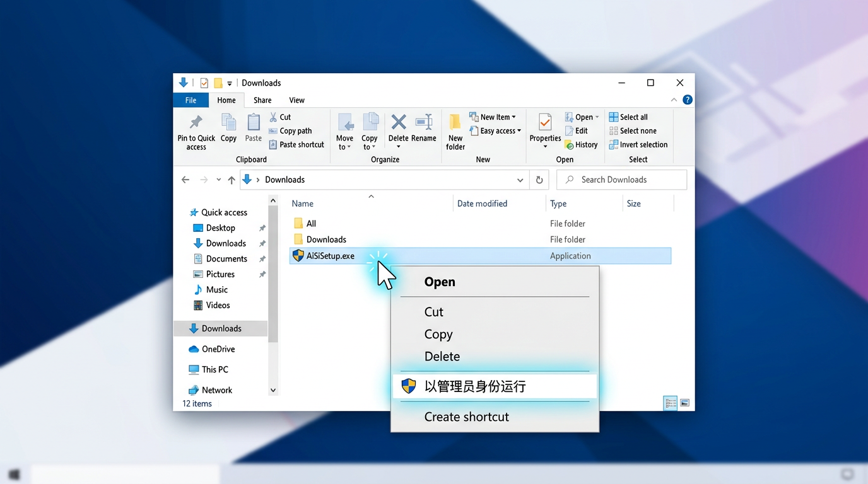Collapse the ribbon with the chevron
Image resolution: width=868 pixels, height=484 pixels.
tap(674, 100)
